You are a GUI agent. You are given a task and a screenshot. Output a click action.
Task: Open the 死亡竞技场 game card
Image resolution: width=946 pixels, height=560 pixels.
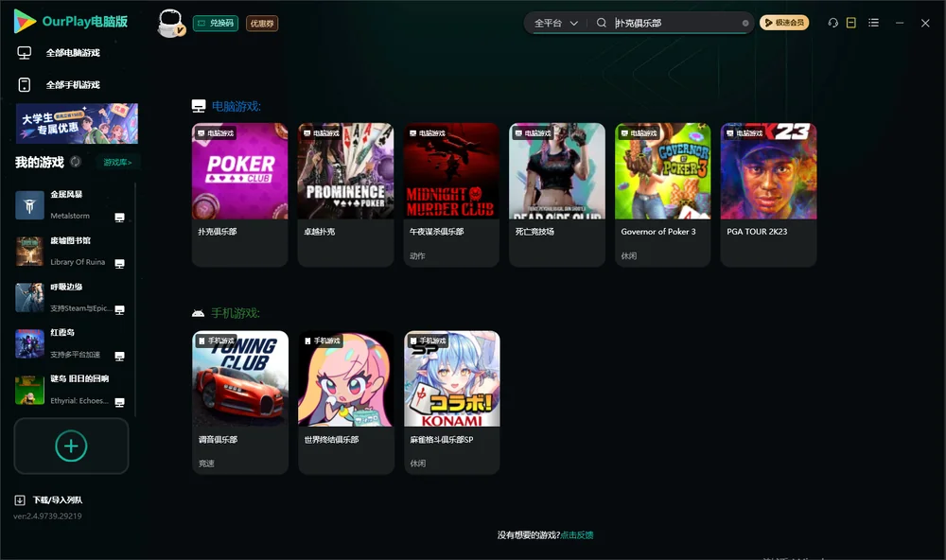(557, 194)
